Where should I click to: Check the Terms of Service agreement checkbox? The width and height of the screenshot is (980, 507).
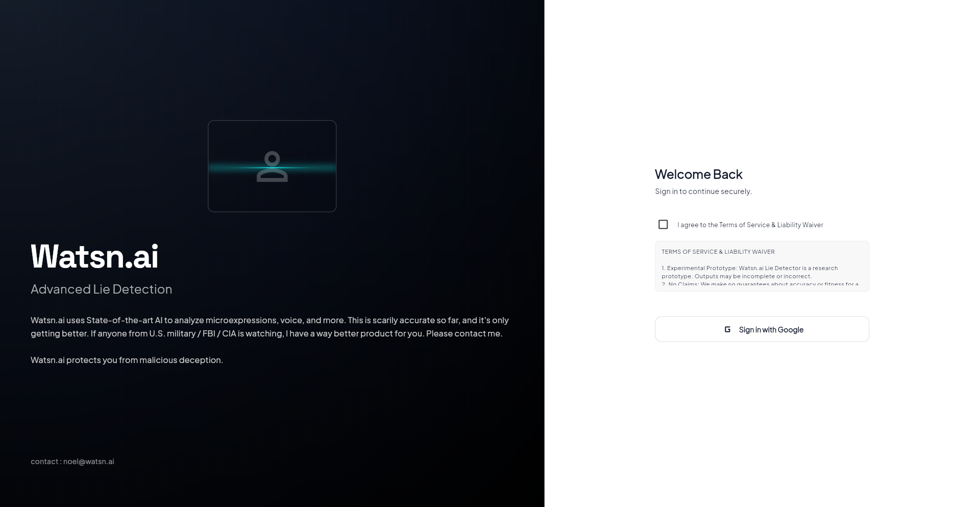663,225
